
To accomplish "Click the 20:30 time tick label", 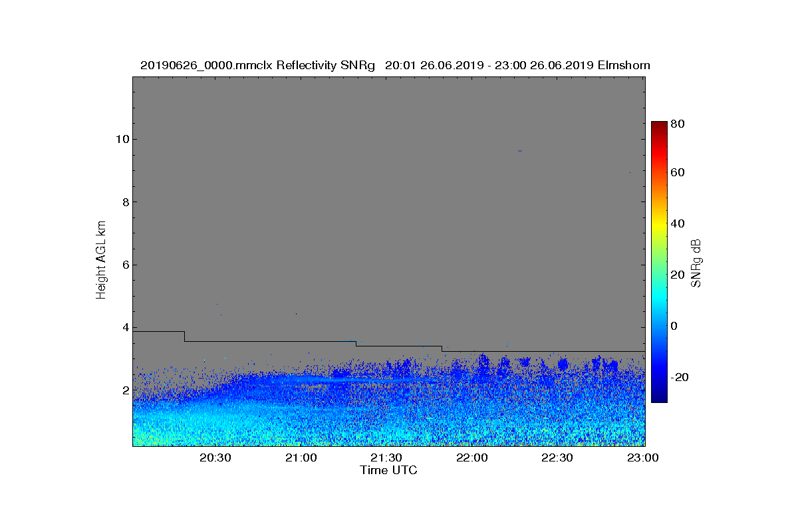I will (x=215, y=458).
